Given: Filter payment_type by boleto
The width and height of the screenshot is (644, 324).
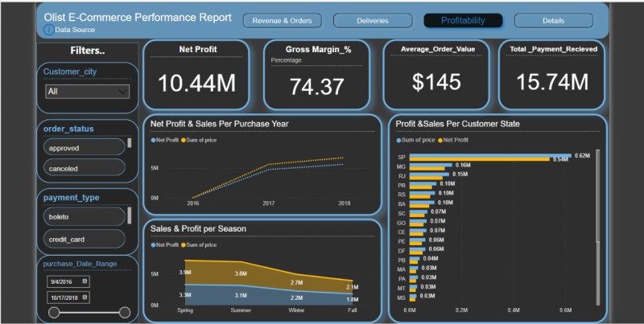Looking at the screenshot, I should coord(85,216).
